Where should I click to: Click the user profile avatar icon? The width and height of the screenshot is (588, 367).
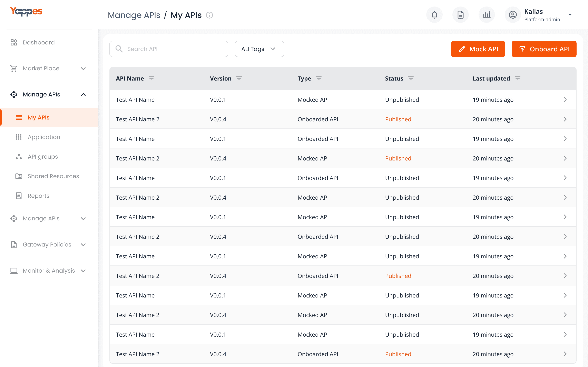coord(513,15)
